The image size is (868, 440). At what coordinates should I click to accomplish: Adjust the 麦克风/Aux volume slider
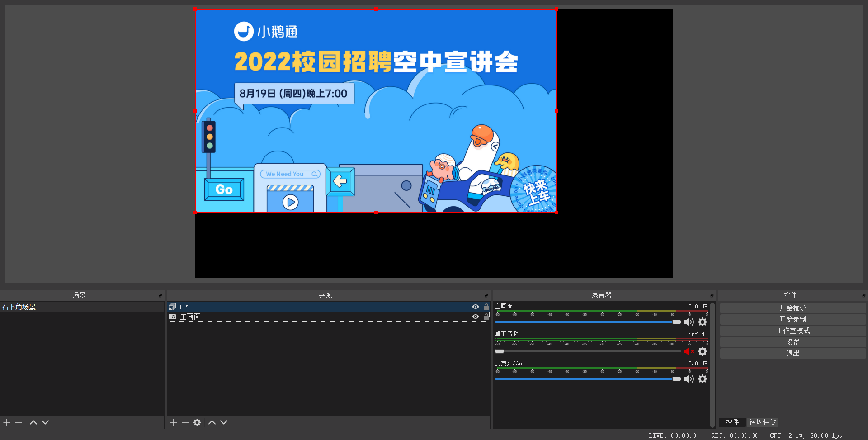point(588,379)
